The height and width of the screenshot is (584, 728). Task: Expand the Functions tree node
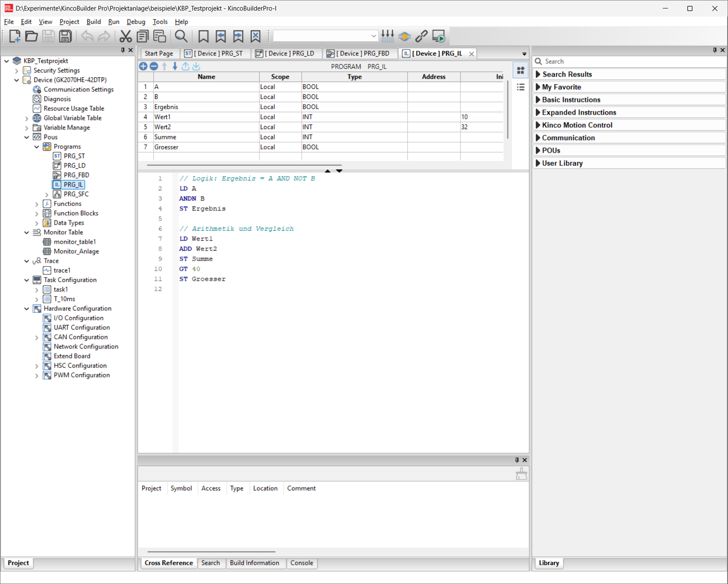(x=37, y=204)
